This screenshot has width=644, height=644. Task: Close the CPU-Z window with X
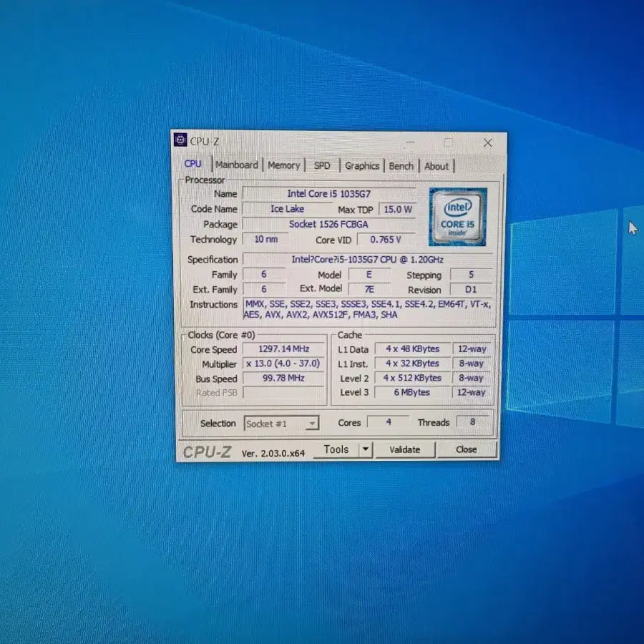tap(487, 142)
